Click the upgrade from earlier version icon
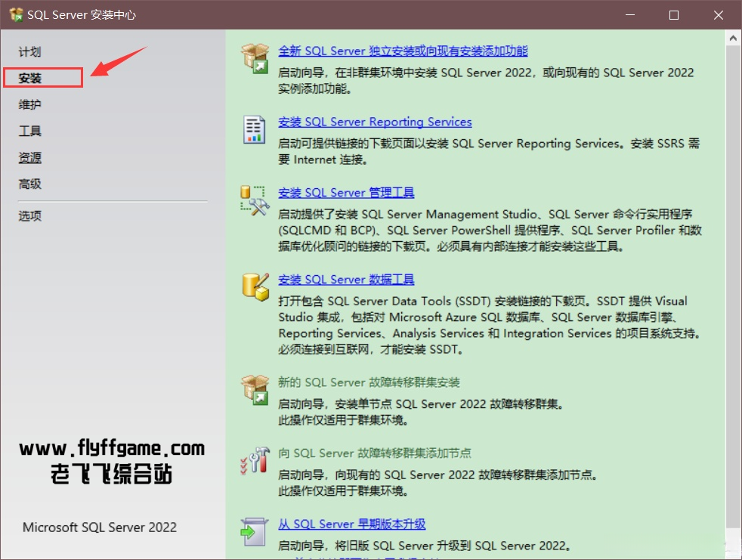Viewport: 742px width, 560px height. point(254,531)
